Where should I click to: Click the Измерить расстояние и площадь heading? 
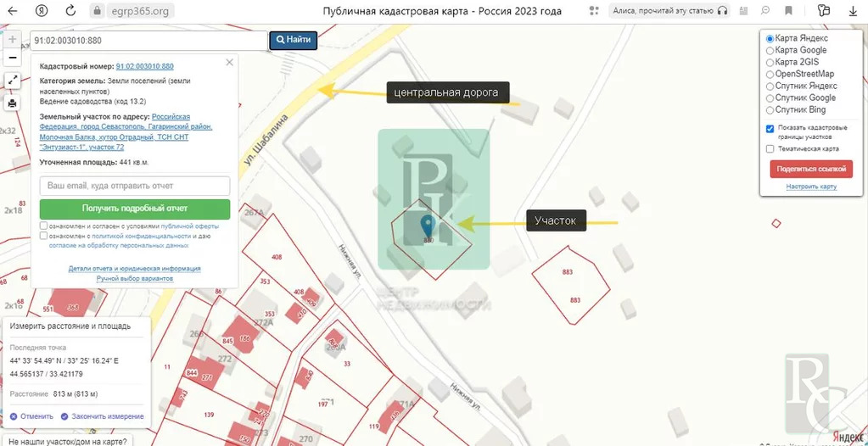(70, 326)
